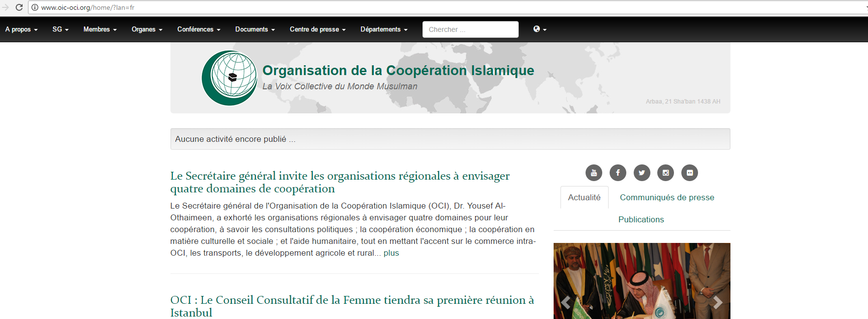The image size is (868, 319).
Task: Click the plus link after the article summary
Action: pos(391,253)
